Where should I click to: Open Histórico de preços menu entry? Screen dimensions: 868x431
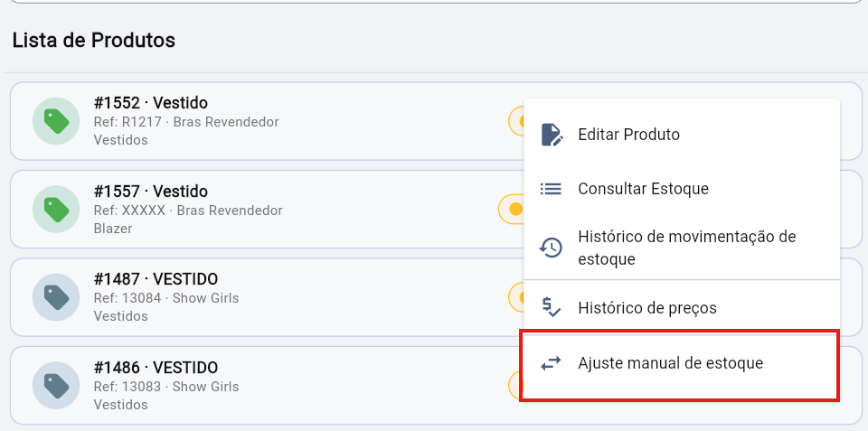click(x=682, y=307)
